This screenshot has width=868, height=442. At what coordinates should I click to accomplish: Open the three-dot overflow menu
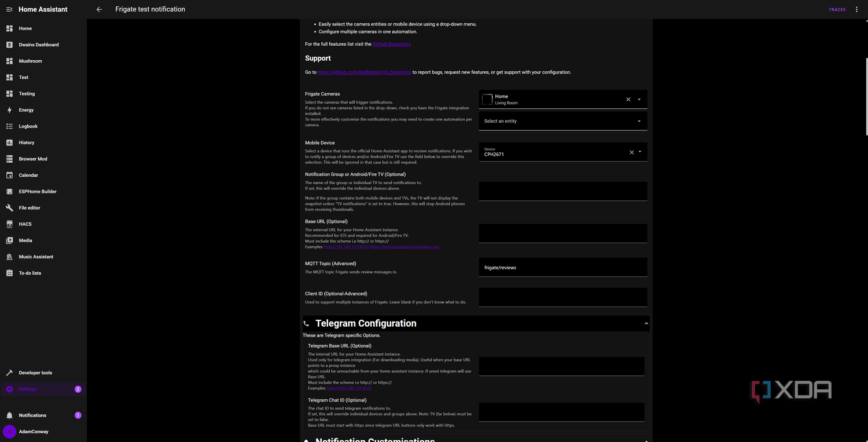pyautogui.click(x=857, y=9)
